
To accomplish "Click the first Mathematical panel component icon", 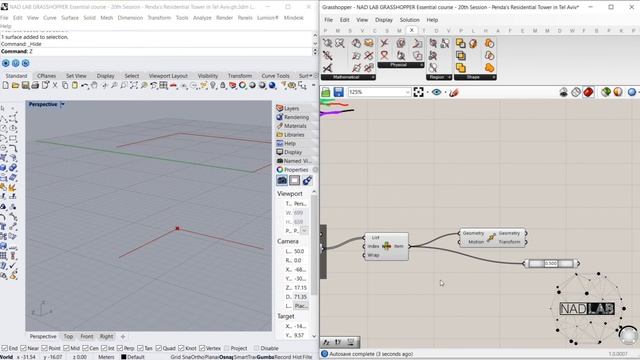I will pos(327,43).
